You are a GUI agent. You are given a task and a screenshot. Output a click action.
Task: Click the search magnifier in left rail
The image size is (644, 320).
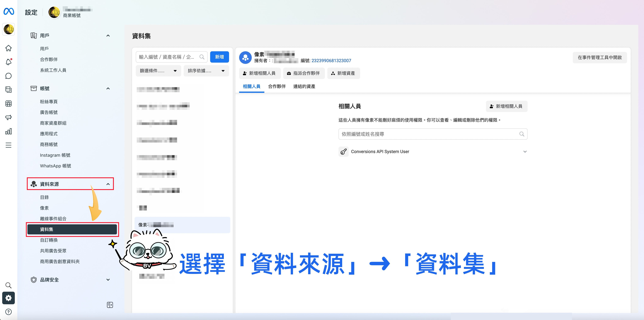pos(9,285)
